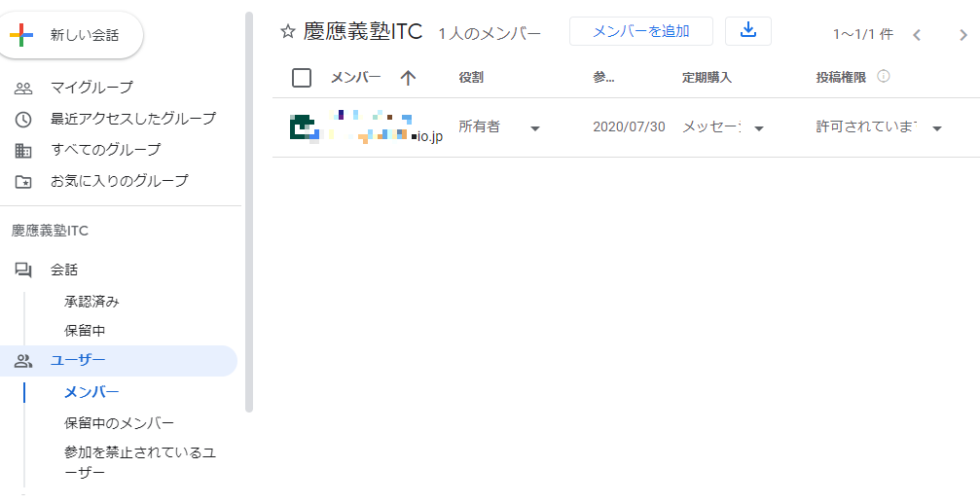The width and height of the screenshot is (980, 504).
Task: Click the info icon beside 投稿権限
Action: 884,77
